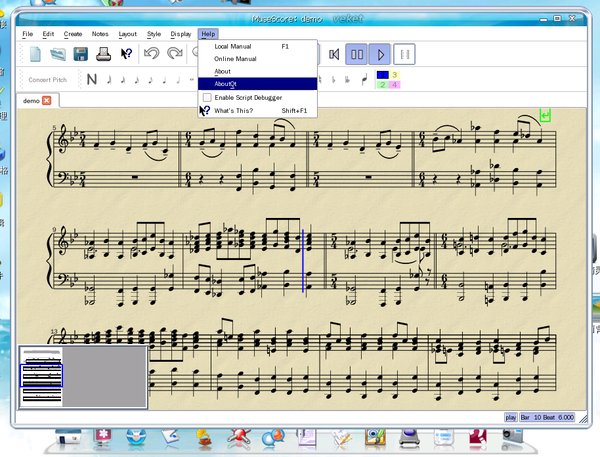Image resolution: width=600 pixels, height=457 pixels.
Task: Open the Layout menu
Action: click(128, 34)
